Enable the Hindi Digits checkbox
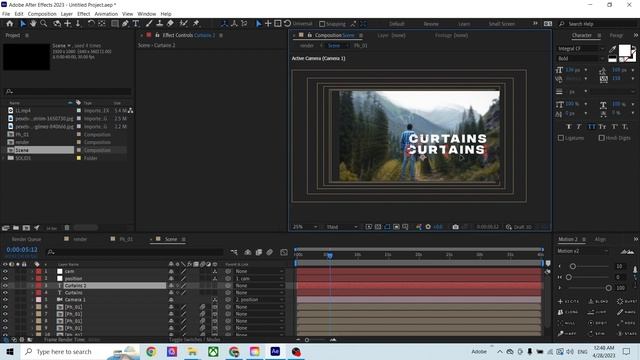The width and height of the screenshot is (640, 360). [602, 138]
